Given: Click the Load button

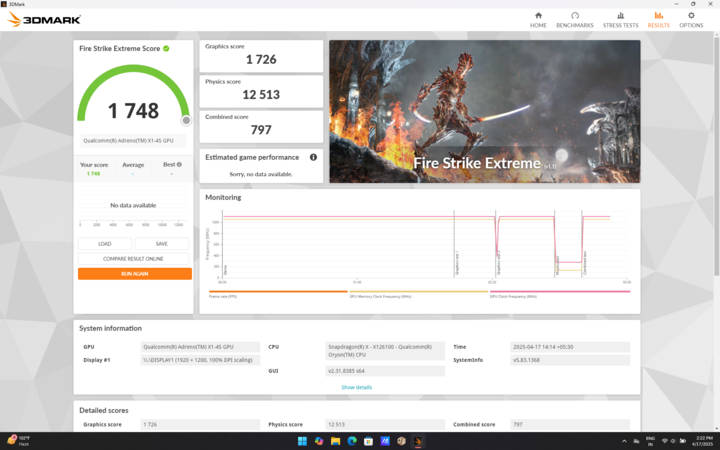Looking at the screenshot, I should tap(105, 244).
